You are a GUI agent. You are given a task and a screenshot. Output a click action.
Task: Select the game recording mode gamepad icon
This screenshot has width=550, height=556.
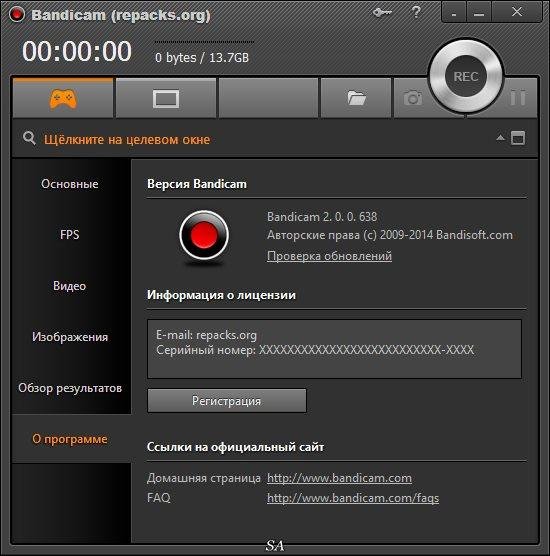[63, 98]
